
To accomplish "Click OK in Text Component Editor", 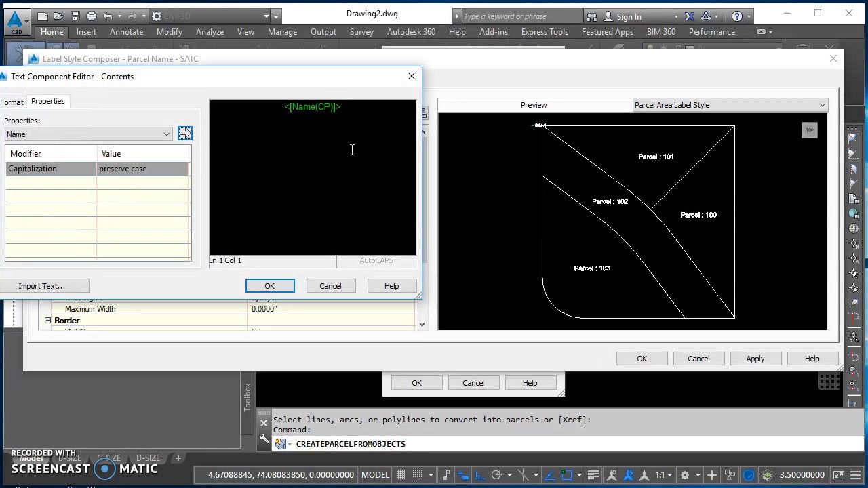I will (x=270, y=286).
